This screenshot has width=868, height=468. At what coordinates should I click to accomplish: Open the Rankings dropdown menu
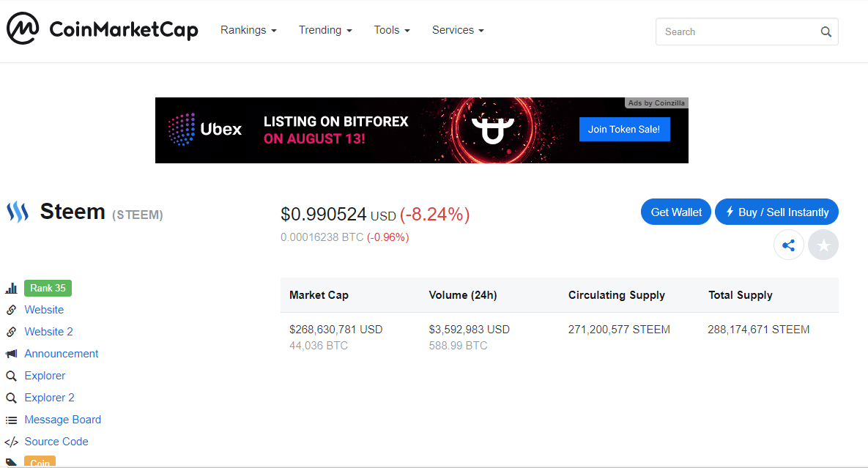248,30
